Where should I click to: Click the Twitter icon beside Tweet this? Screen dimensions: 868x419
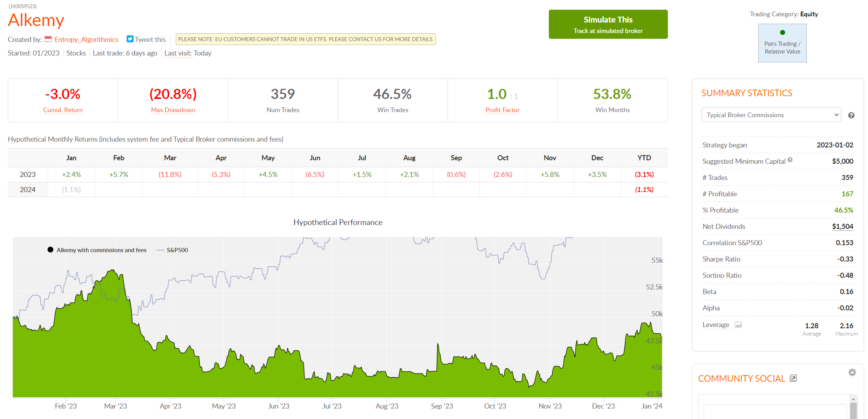[130, 39]
